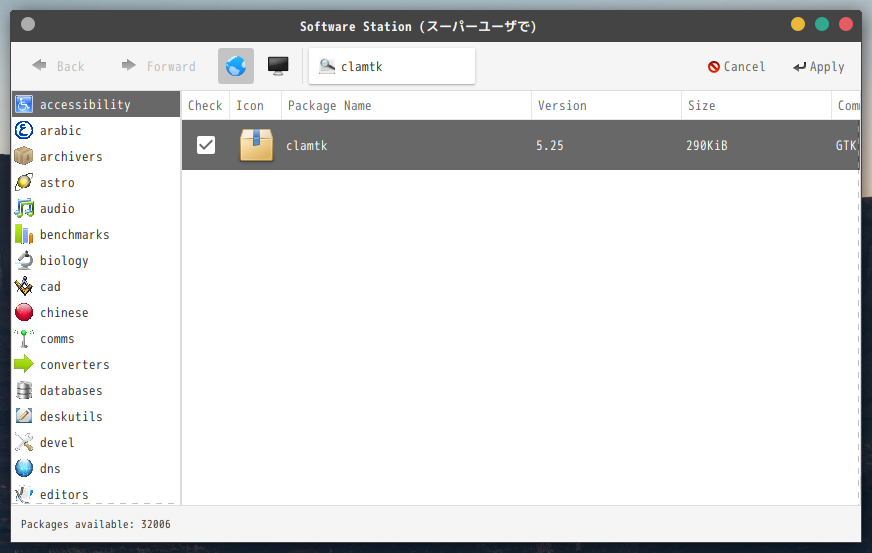The height and width of the screenshot is (553, 872).
Task: Click the Icon column header
Action: [255, 106]
